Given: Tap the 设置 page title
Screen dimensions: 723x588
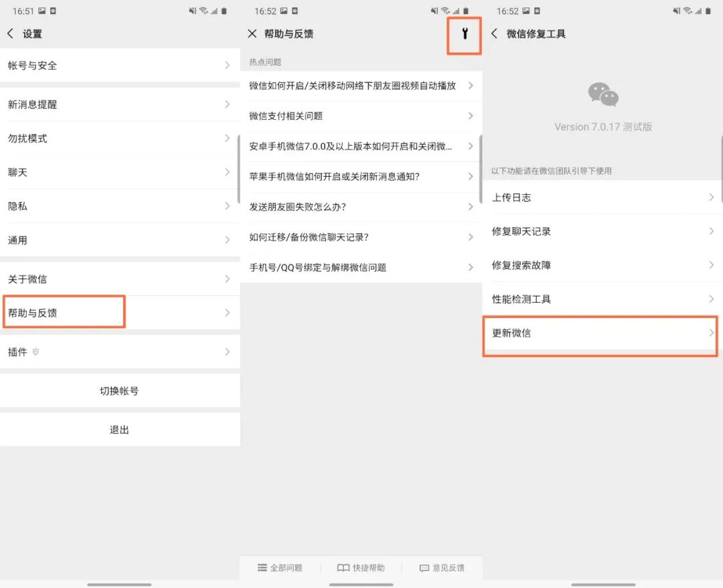Looking at the screenshot, I should 32,33.
